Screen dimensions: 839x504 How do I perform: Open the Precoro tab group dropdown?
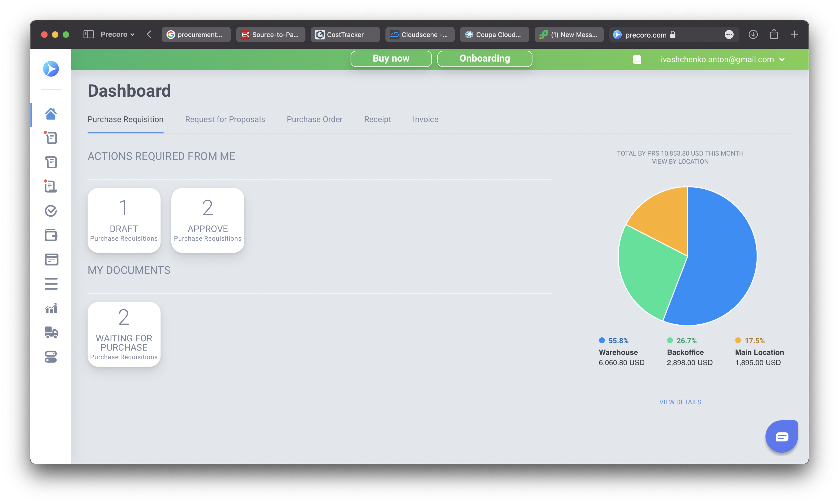point(118,34)
